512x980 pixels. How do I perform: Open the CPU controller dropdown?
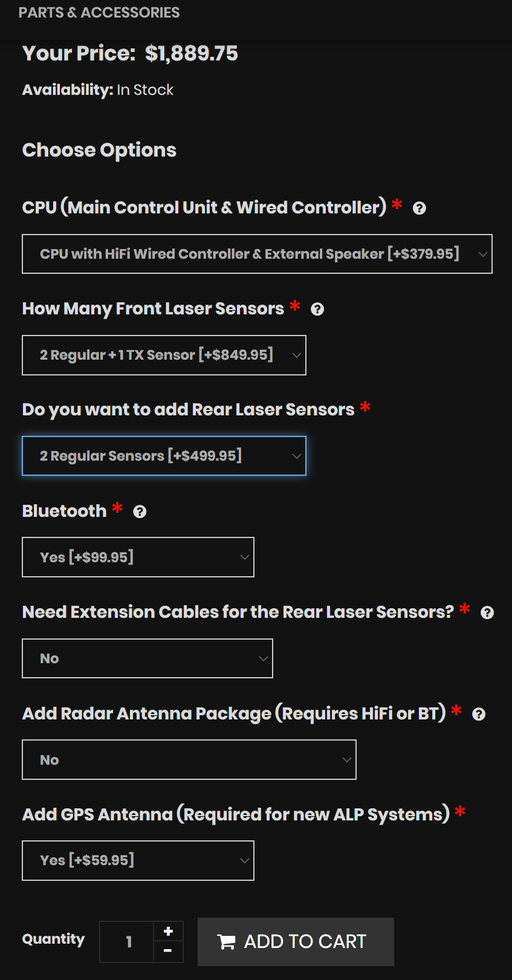point(257,254)
